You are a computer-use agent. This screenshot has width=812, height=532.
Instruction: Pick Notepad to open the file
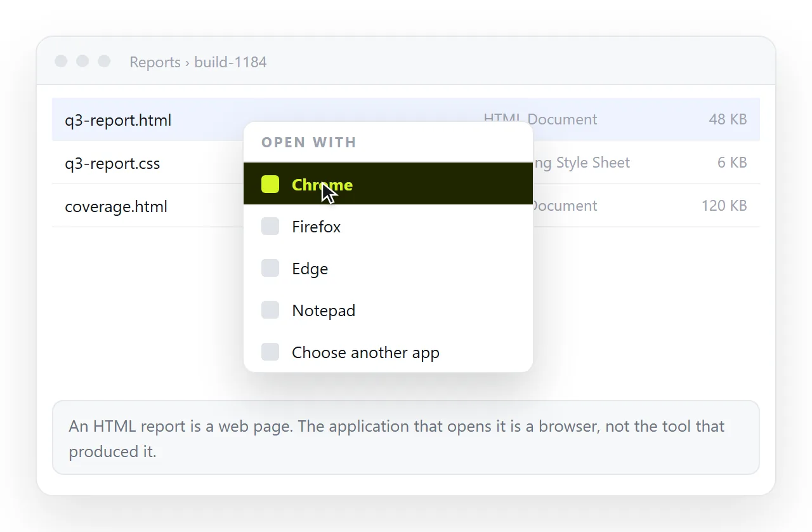coord(388,310)
